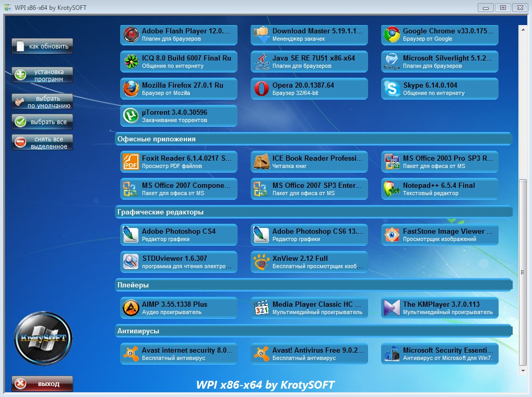Open the 'как обновить' help button
This screenshot has height=397, width=532.
[42, 46]
